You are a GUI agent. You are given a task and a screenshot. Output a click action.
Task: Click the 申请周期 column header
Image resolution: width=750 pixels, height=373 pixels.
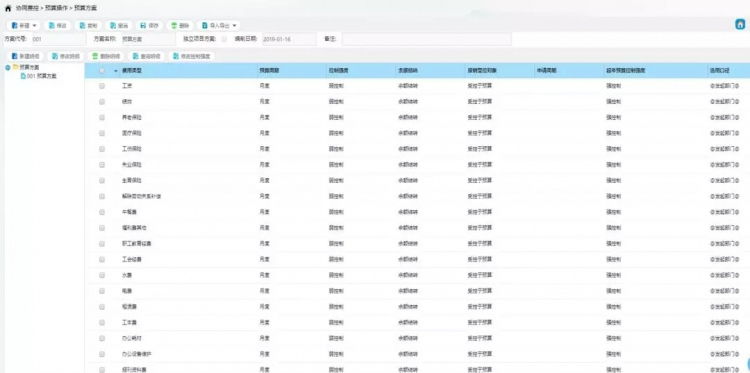pyautogui.click(x=546, y=71)
